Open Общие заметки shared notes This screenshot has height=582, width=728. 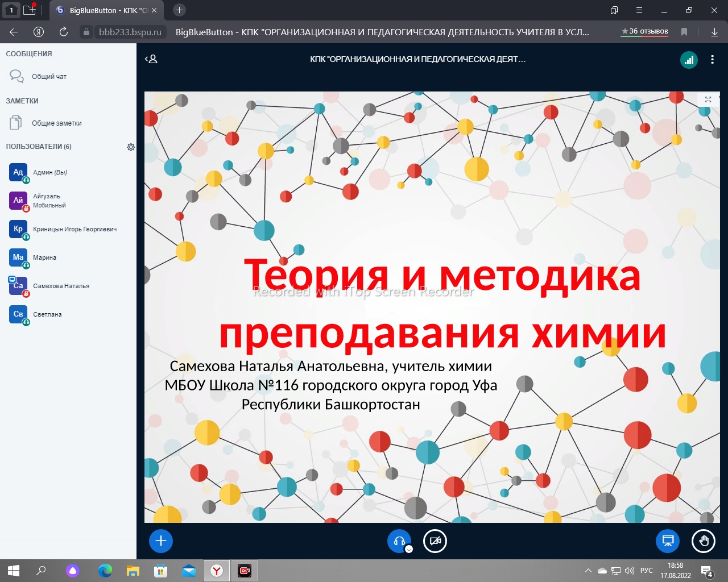click(x=56, y=123)
